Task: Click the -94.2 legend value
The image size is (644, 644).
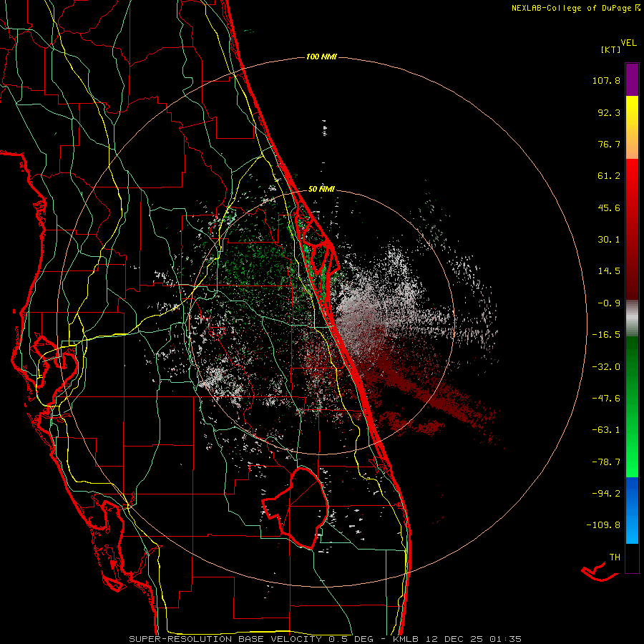Action: [606, 493]
